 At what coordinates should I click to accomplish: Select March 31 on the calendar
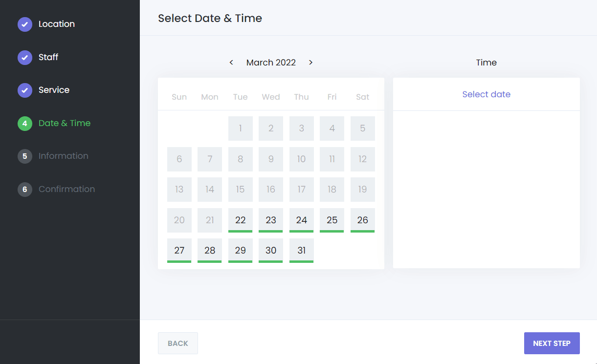(x=301, y=250)
